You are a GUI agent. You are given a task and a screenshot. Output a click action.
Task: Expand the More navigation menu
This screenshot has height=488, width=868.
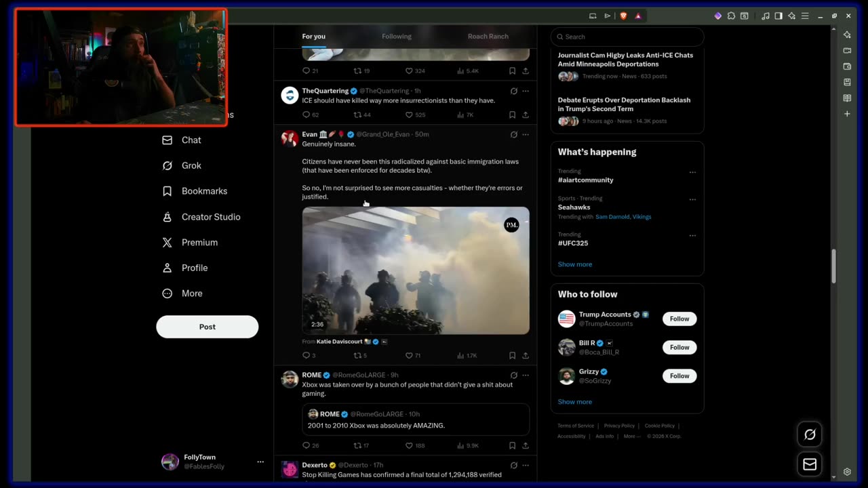pos(182,293)
